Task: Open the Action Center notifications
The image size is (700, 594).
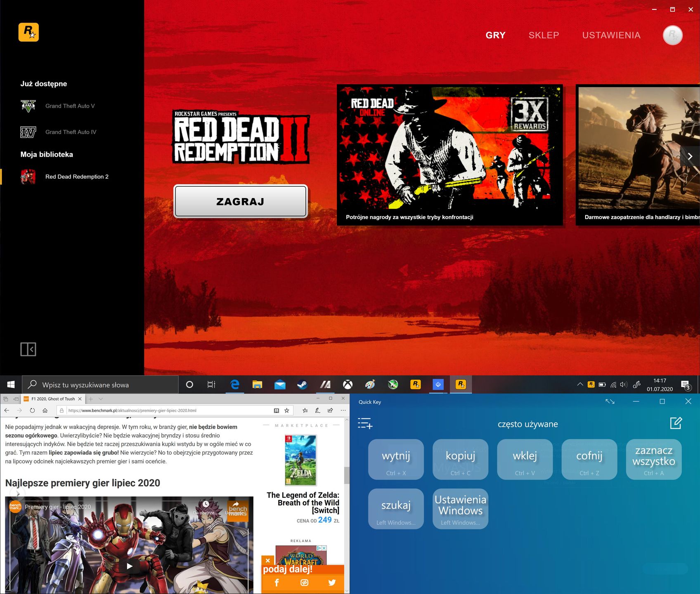Action: pos(686,385)
